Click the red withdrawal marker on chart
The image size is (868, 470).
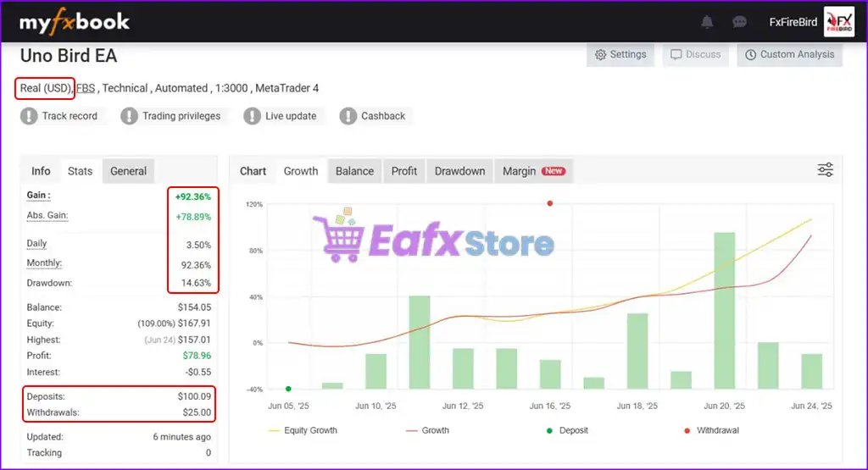pos(549,203)
